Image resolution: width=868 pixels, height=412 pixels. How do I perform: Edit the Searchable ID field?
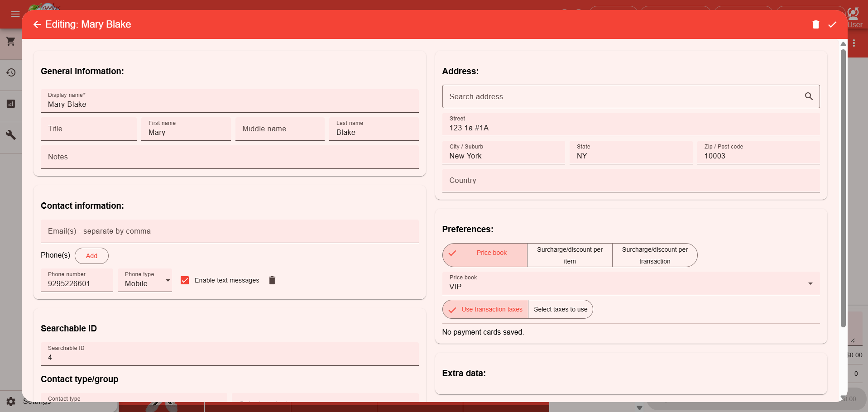click(x=230, y=354)
